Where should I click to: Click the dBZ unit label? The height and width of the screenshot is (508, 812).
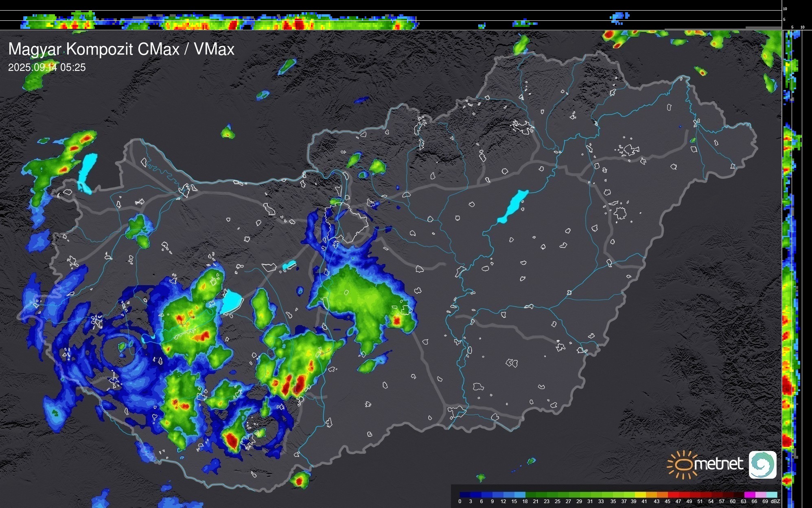click(x=775, y=501)
